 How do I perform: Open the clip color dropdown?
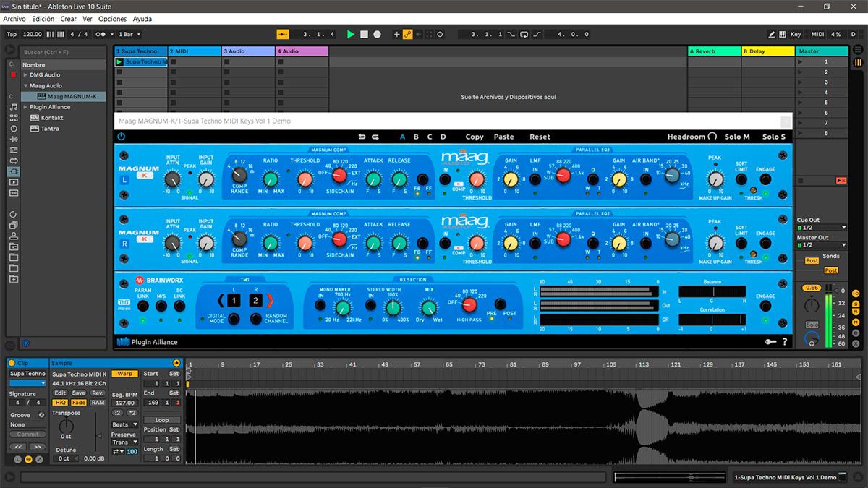27,383
